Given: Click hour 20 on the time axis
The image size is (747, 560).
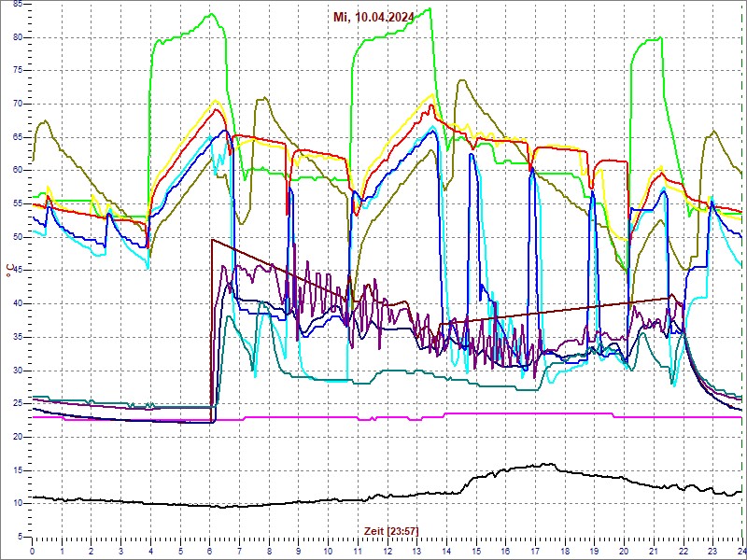Looking at the screenshot, I should [x=624, y=551].
